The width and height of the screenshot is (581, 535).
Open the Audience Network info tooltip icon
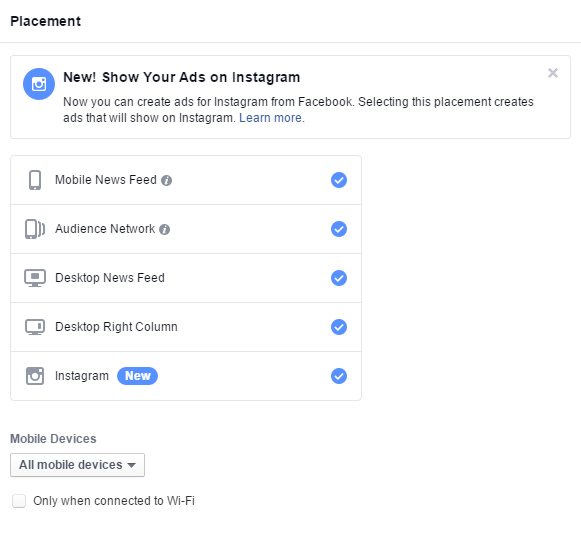tap(165, 229)
